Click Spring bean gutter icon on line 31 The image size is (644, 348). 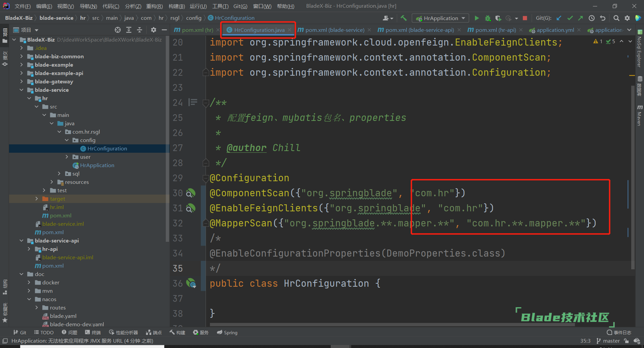[x=191, y=208]
